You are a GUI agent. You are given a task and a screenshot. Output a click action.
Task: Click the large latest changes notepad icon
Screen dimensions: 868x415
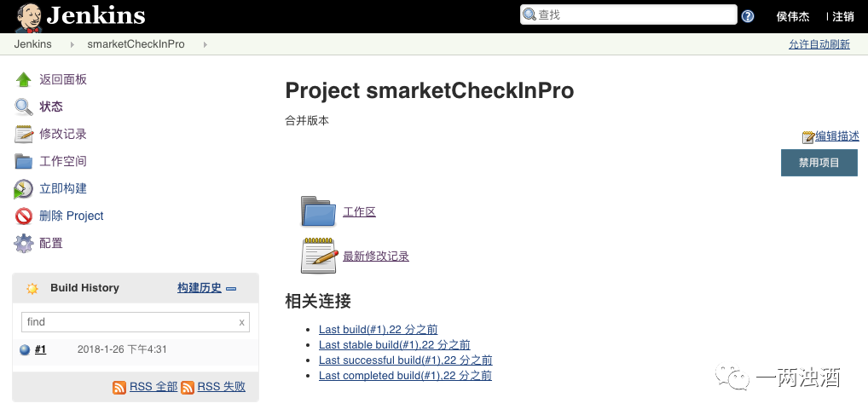tap(320, 256)
